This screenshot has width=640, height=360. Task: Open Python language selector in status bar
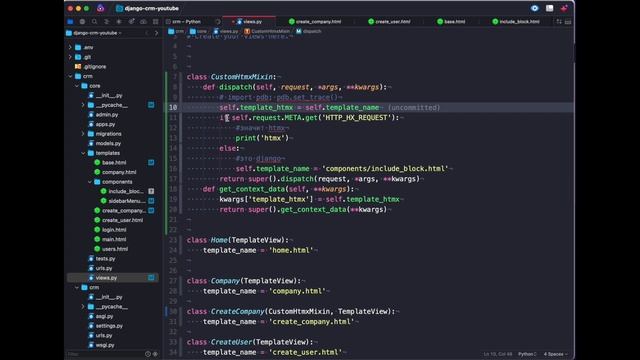(527, 354)
